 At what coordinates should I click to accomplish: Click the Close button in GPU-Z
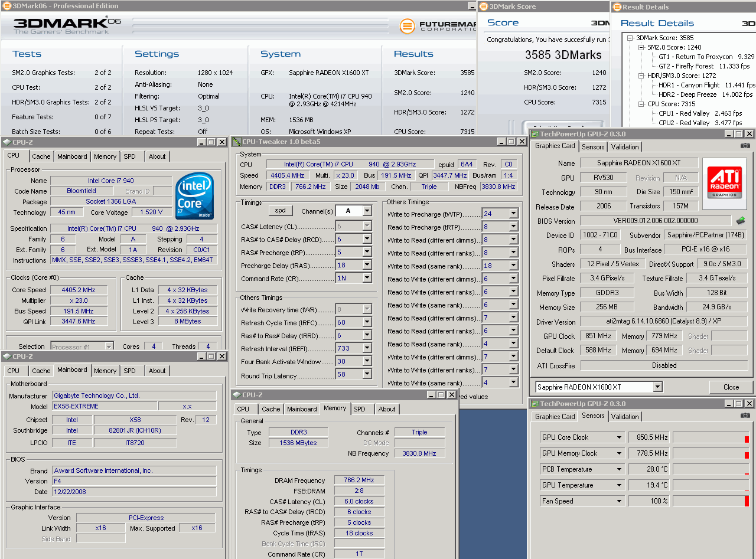(x=731, y=387)
